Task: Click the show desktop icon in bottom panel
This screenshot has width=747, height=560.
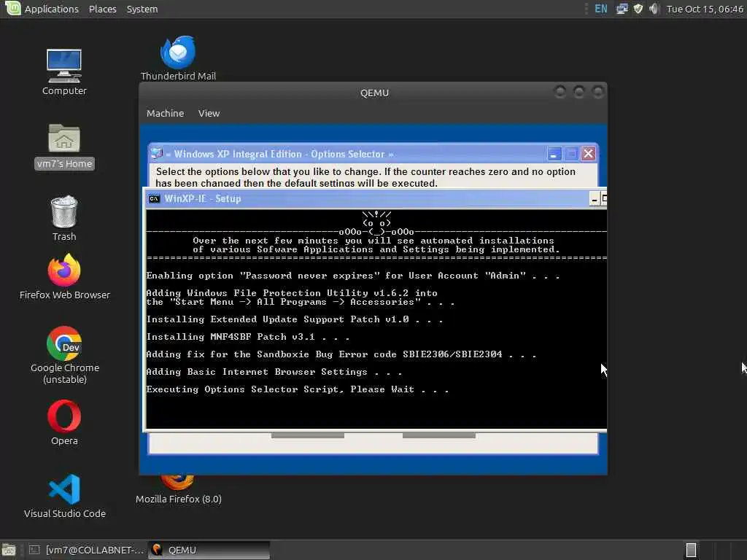Action: pos(9,550)
